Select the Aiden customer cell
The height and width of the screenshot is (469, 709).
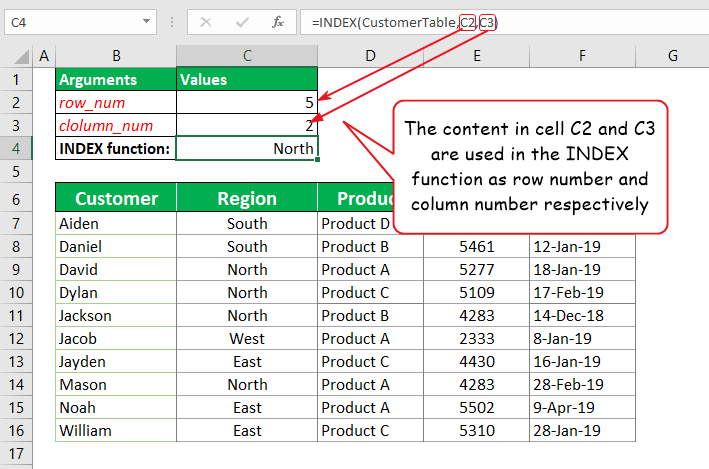tap(116, 223)
